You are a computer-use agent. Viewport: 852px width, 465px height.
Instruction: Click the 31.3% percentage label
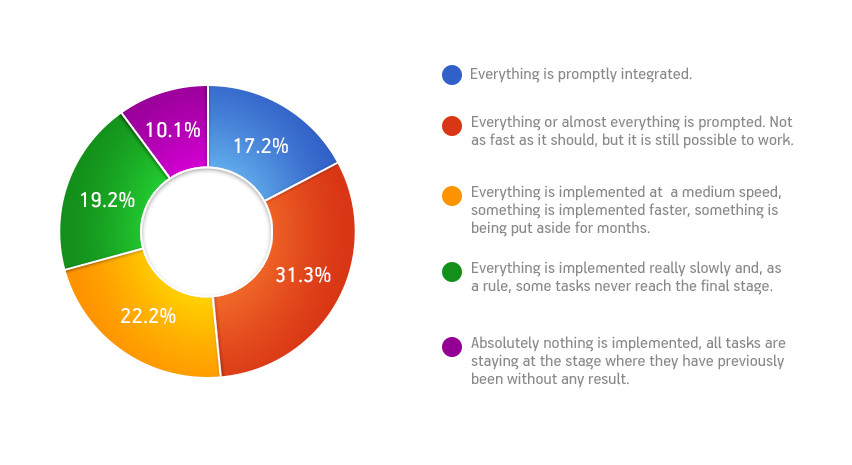tap(303, 275)
